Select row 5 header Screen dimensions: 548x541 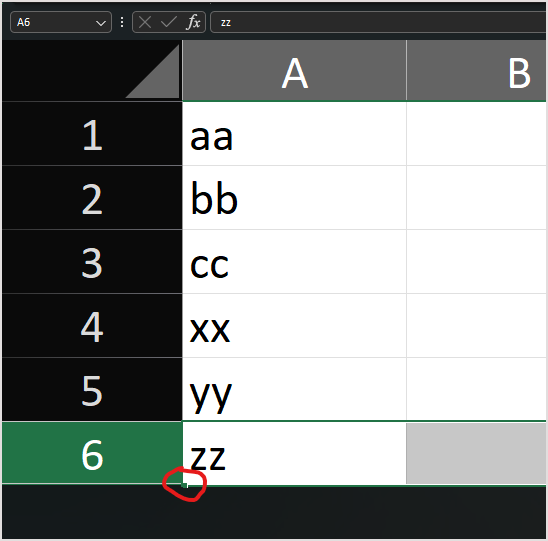pyautogui.click(x=92, y=389)
